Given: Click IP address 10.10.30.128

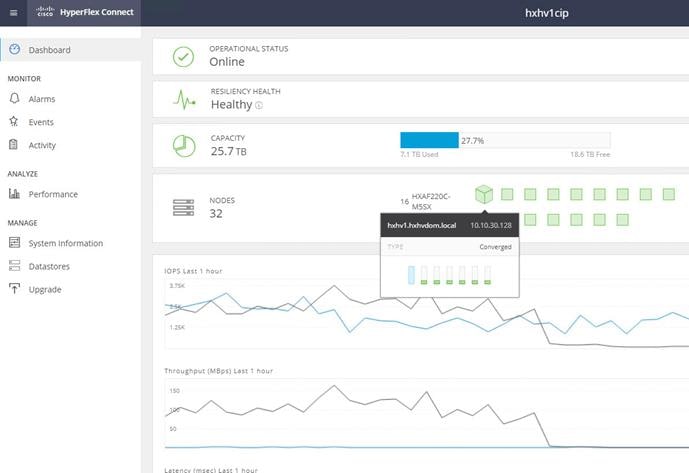Looking at the screenshot, I should tap(491, 226).
